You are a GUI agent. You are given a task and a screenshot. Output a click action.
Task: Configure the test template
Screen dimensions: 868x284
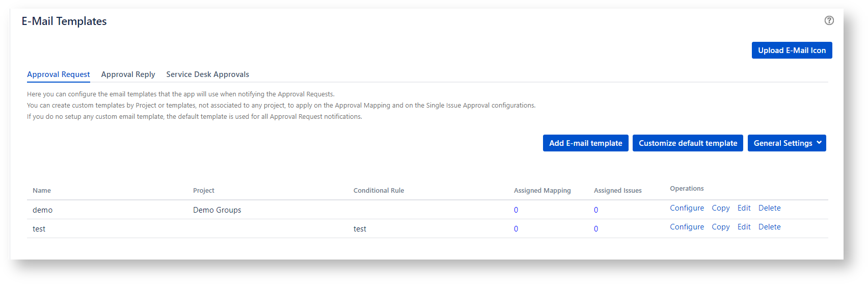(687, 227)
